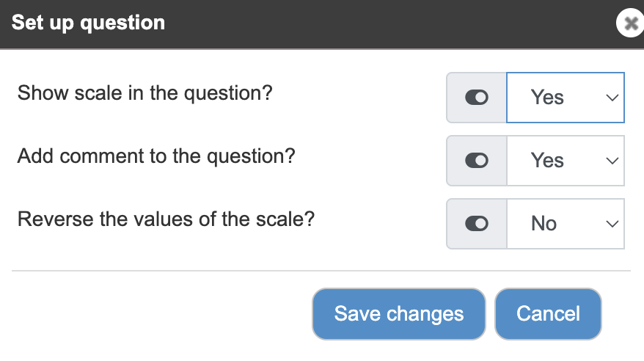Click the chevron arrow in Reverse values select

pos(612,225)
